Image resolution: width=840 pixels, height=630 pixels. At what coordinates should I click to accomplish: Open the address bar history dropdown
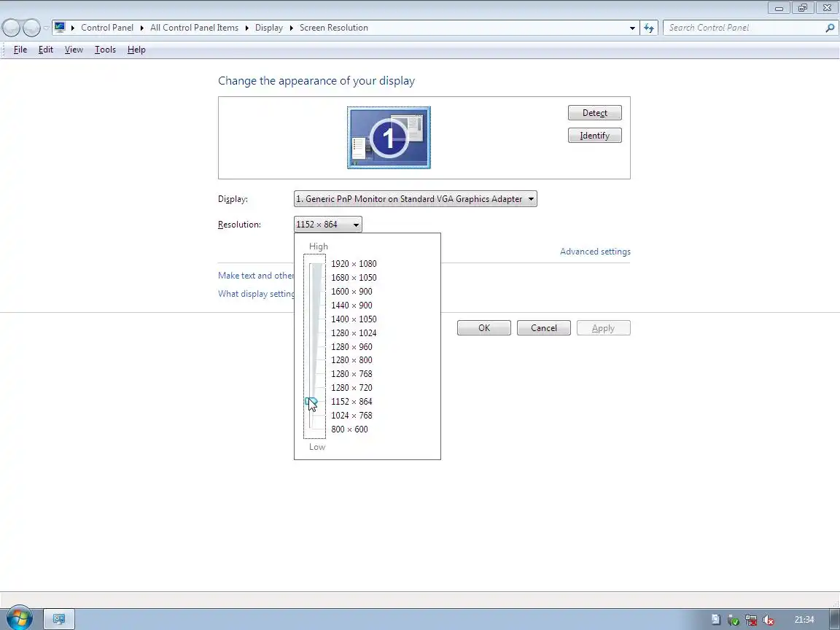pyautogui.click(x=632, y=28)
